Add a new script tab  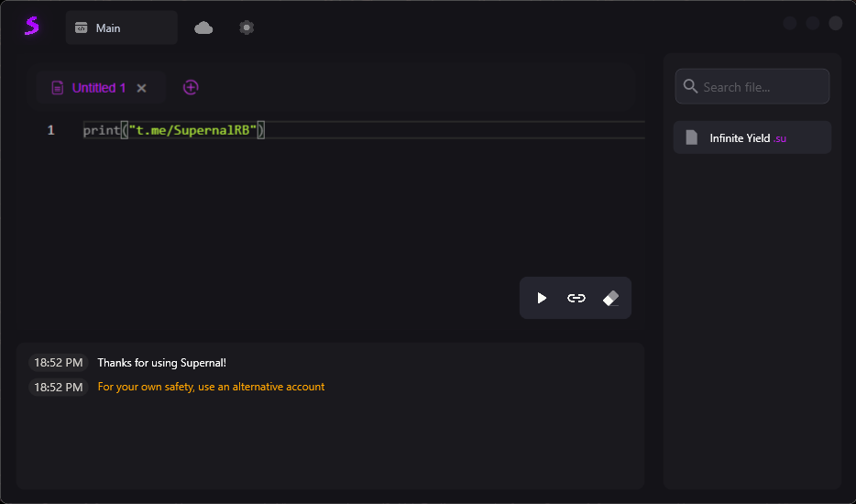pos(191,87)
